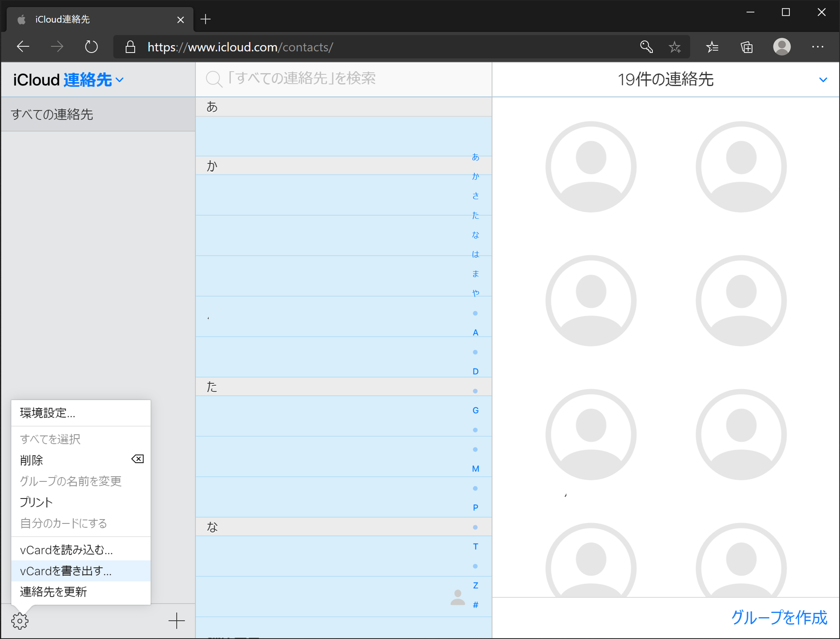Viewport: 840px width, 639px height.
Task: Add a new contact with the plus icon
Action: [x=176, y=621]
